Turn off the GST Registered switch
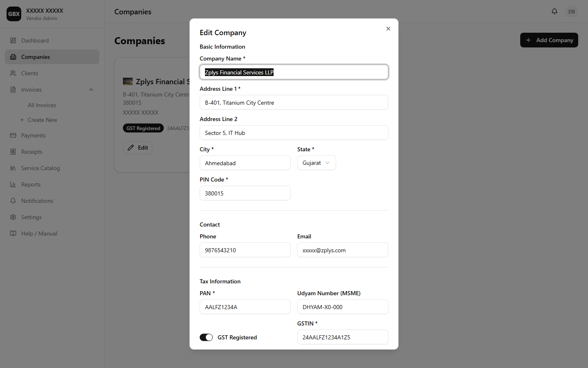 click(x=206, y=337)
